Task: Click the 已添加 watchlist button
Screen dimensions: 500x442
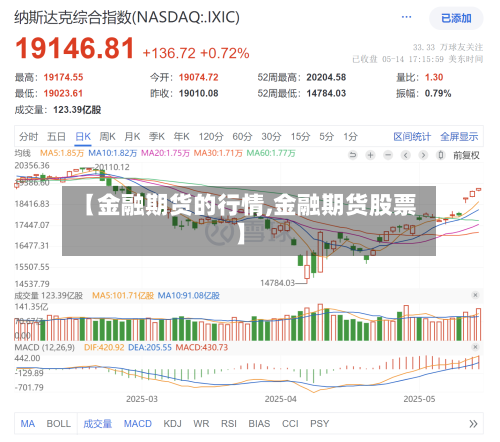Action: click(456, 18)
